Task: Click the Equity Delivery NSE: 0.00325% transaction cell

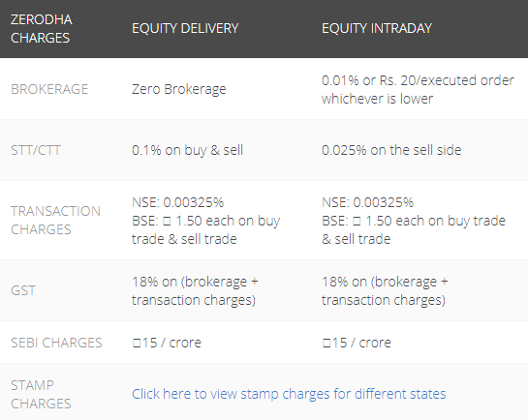Action: [205, 221]
